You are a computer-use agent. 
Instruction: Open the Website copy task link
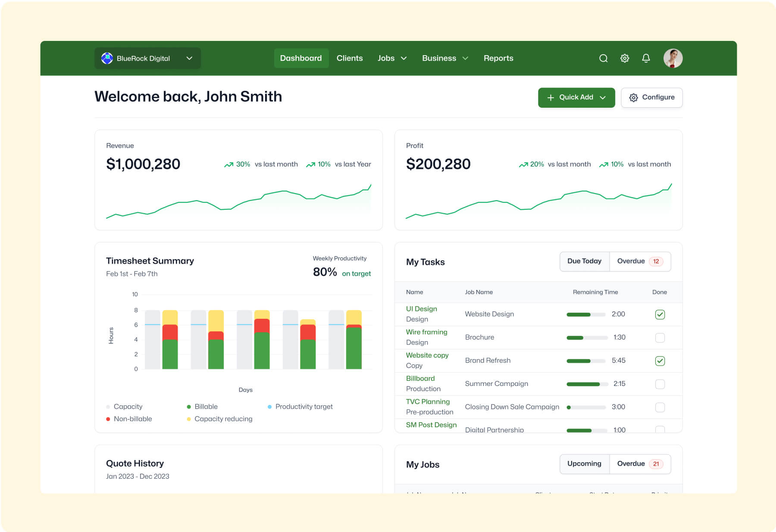(x=427, y=355)
